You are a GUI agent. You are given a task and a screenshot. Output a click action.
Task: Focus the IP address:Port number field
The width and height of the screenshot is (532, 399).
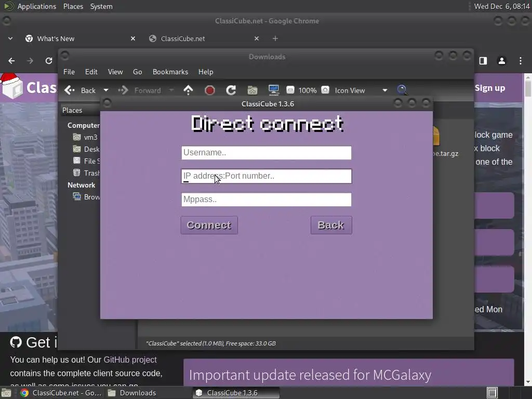pos(267,176)
